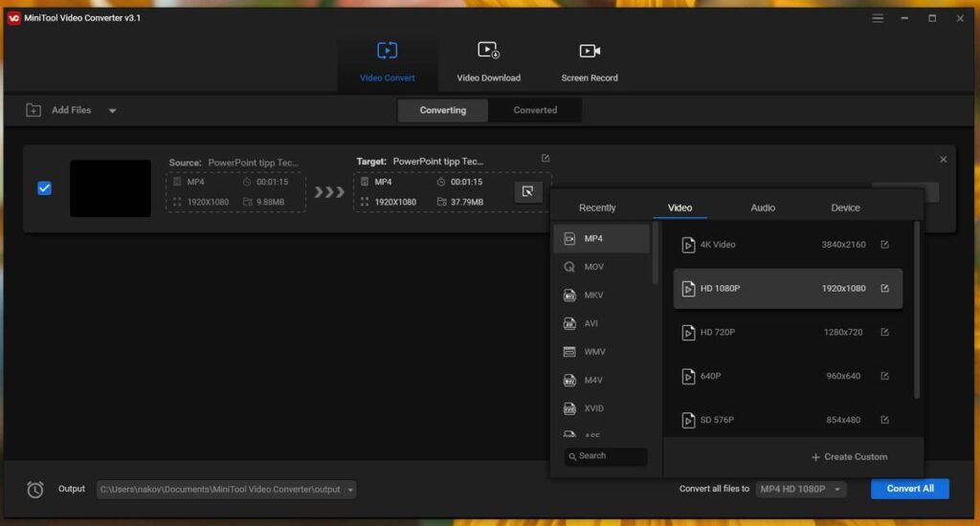Expand the Output path dropdown
This screenshot has width=980, height=526.
point(350,490)
